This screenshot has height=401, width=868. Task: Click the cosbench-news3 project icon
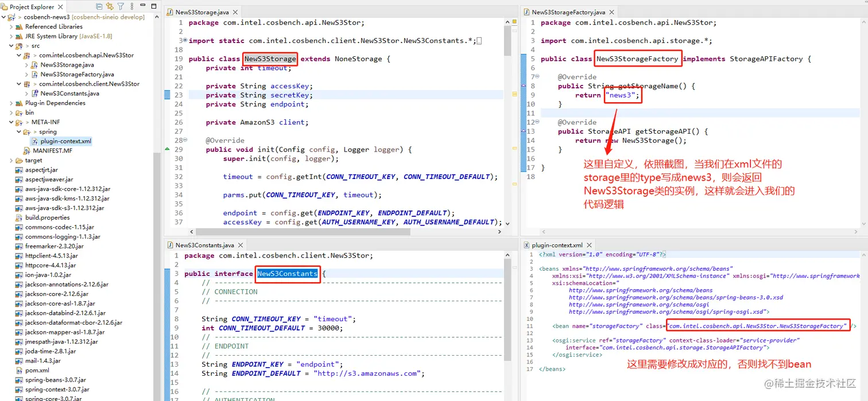click(11, 17)
